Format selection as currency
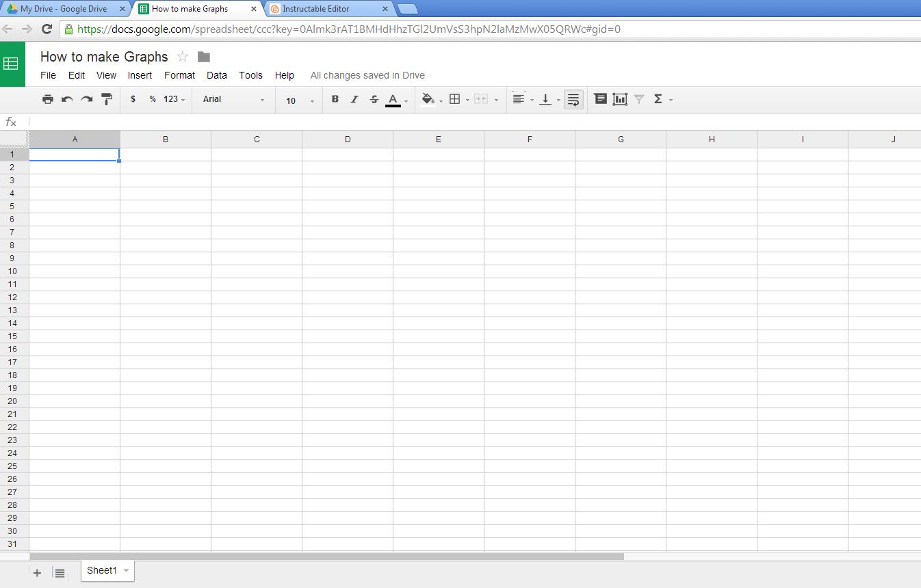 (x=133, y=99)
